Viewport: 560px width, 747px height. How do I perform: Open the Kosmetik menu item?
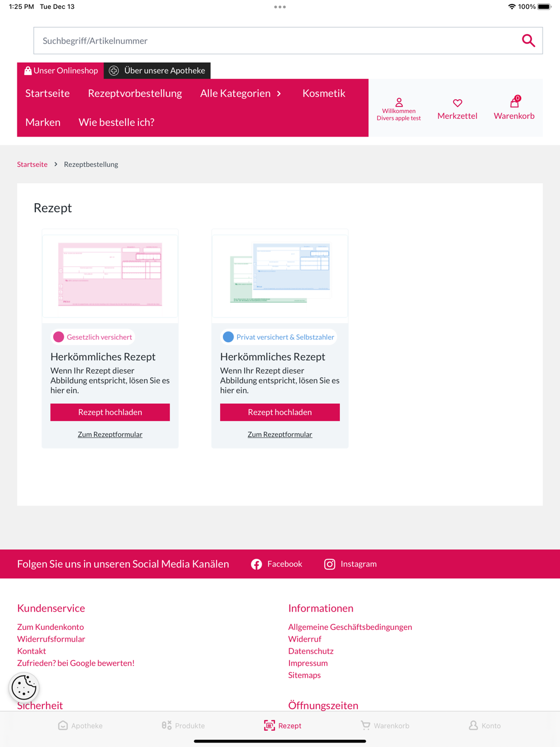click(324, 93)
